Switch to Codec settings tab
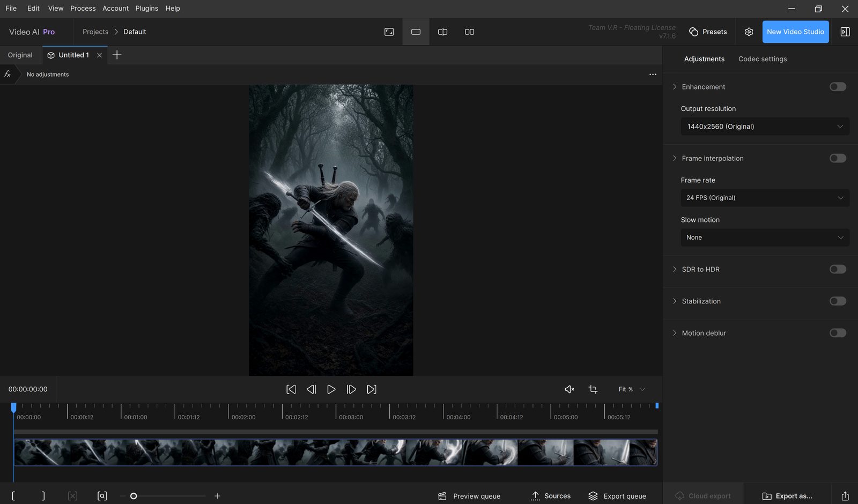This screenshot has height=504, width=858. pos(763,59)
